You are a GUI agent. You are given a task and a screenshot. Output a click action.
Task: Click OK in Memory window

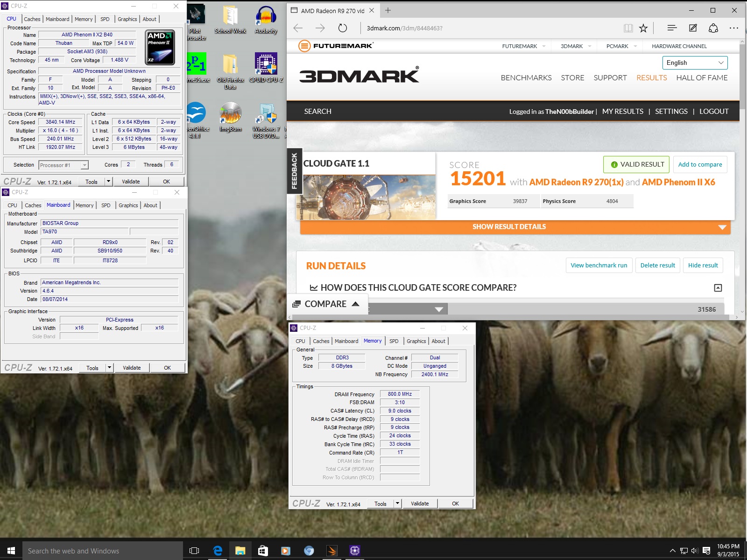(x=455, y=504)
